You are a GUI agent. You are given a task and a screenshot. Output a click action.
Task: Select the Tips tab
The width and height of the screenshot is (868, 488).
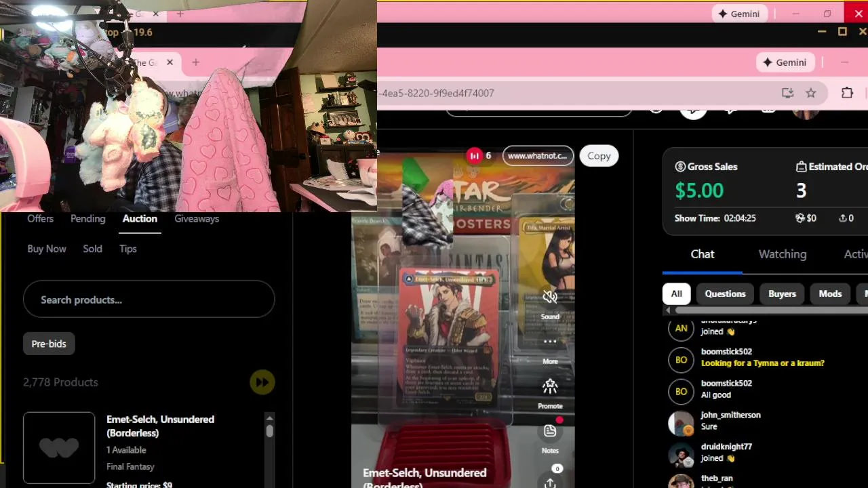click(128, 249)
